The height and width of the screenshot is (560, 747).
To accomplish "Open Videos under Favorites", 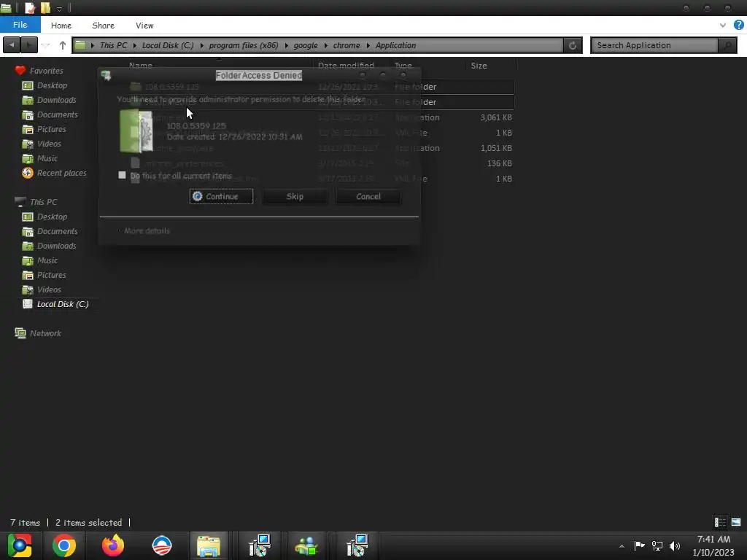I will (42, 144).
